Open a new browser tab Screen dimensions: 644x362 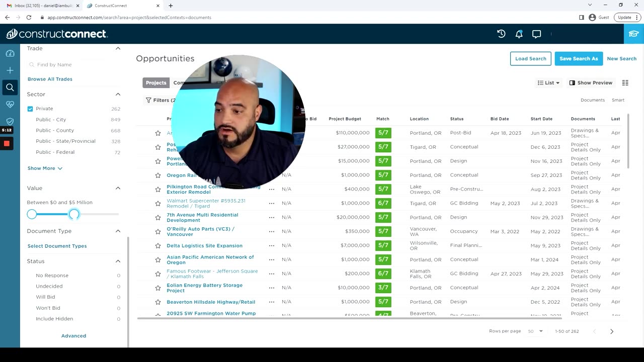(x=171, y=6)
